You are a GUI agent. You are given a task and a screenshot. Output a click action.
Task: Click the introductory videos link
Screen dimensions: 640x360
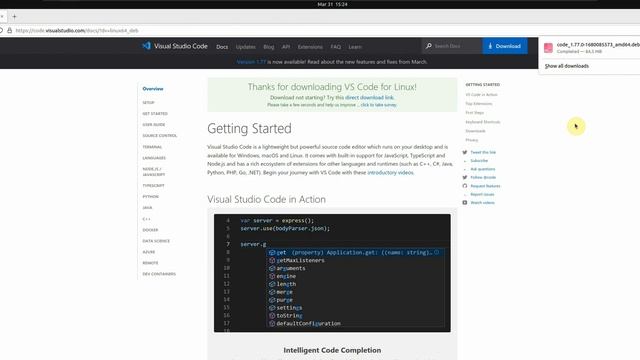pos(390,173)
